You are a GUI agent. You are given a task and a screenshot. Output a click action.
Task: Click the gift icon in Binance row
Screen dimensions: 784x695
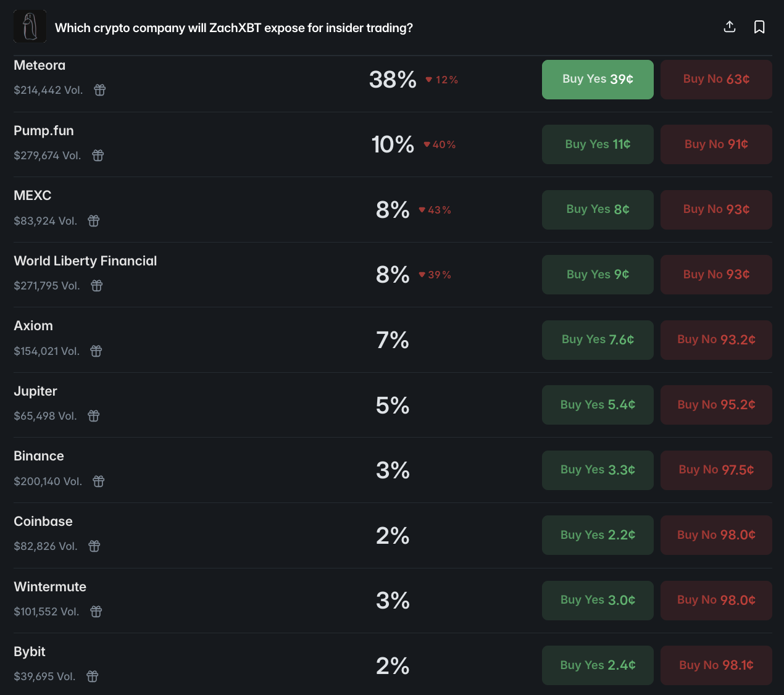tap(99, 481)
